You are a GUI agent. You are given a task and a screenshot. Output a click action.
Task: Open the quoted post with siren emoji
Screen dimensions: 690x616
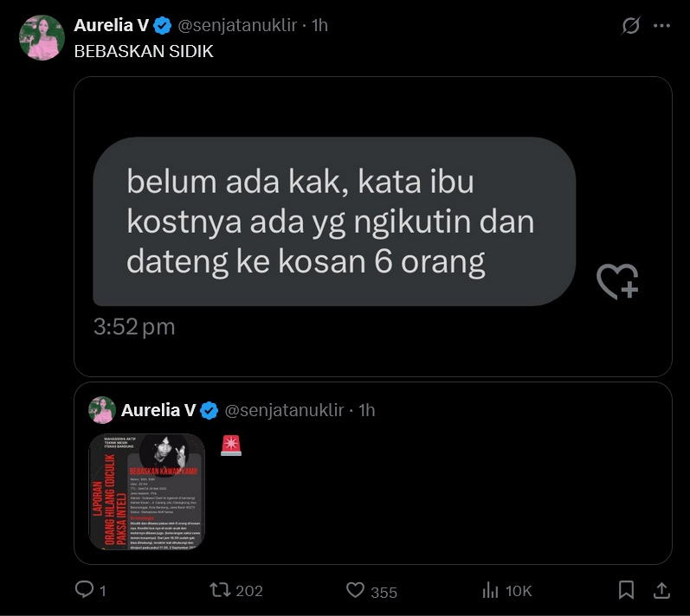click(x=373, y=473)
